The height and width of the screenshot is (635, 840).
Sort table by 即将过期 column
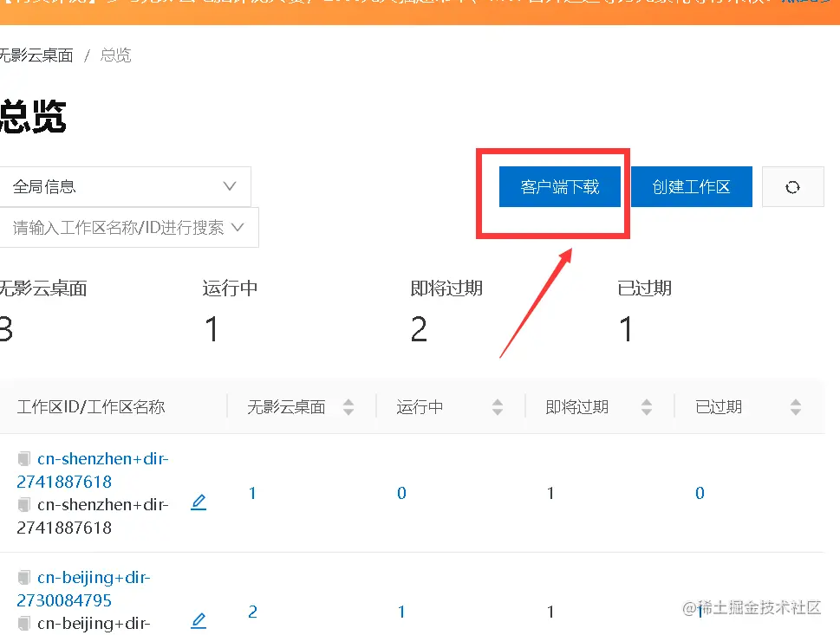click(646, 407)
